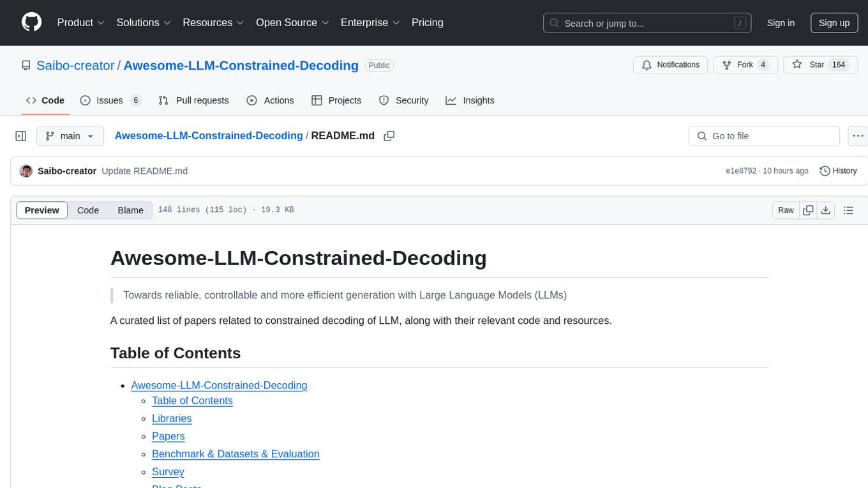
Task: Switch to Code view
Action: [88, 210]
